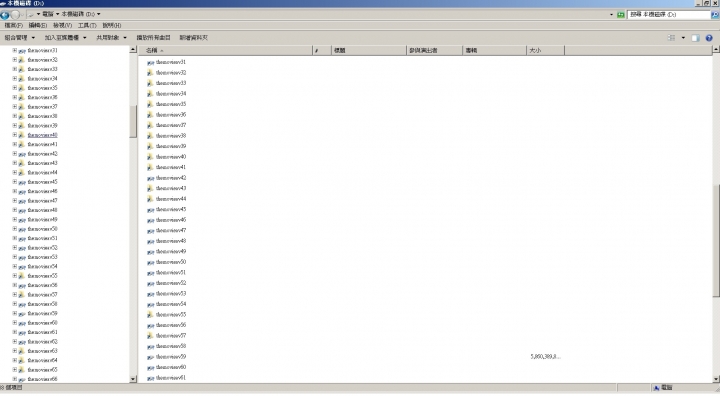The width and height of the screenshot is (720, 396).
Task: Sort by the 專輯 column header
Action: pyautogui.click(x=494, y=51)
